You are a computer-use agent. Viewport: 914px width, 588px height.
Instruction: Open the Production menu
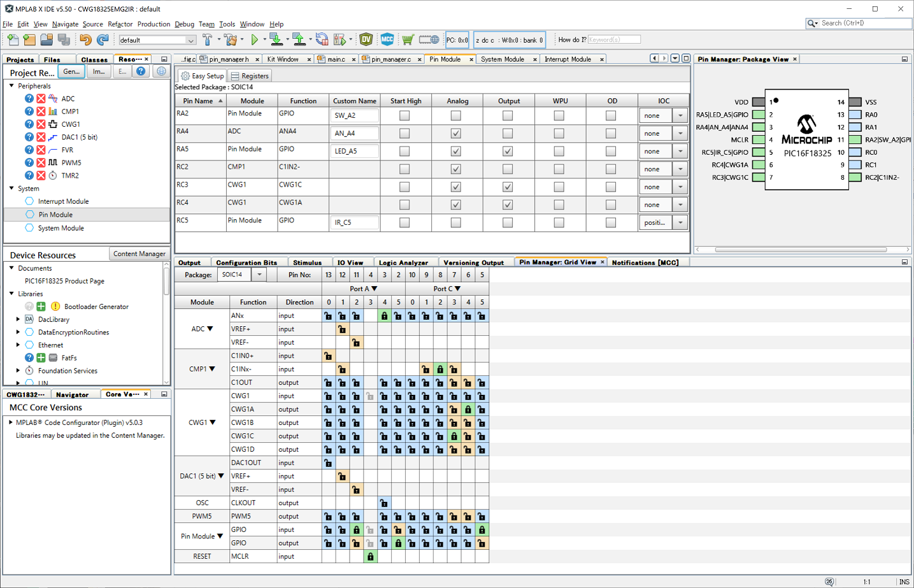tap(154, 24)
